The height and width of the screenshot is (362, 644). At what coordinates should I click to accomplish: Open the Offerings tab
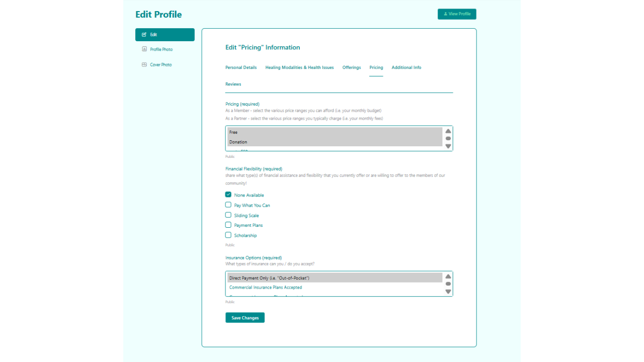pyautogui.click(x=352, y=67)
